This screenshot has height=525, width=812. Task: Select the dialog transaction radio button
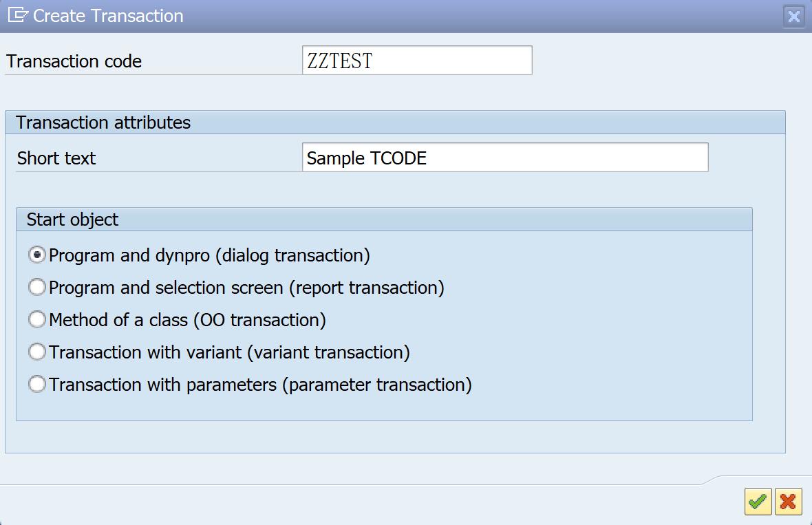(36, 255)
